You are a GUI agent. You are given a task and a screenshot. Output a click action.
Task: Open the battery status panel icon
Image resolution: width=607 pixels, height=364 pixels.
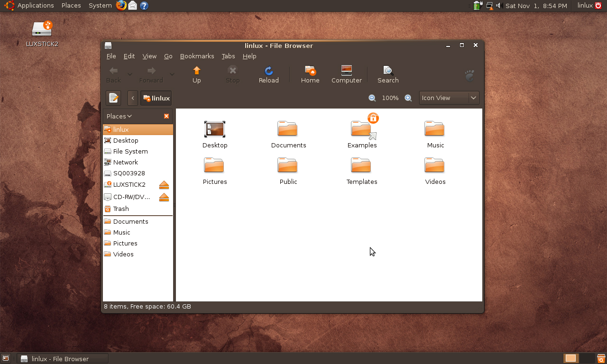point(478,6)
